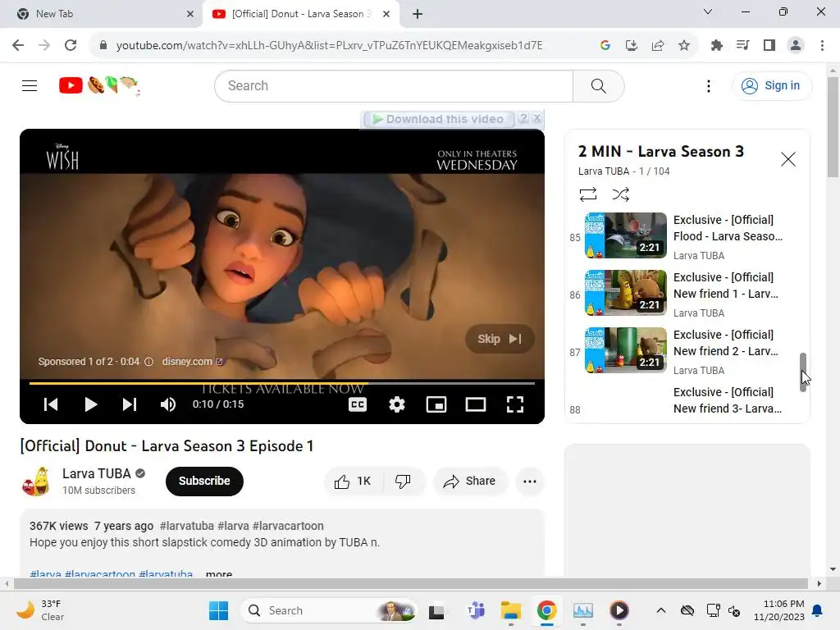Open player settings gear
Screen dimensions: 840x630
coord(397,404)
